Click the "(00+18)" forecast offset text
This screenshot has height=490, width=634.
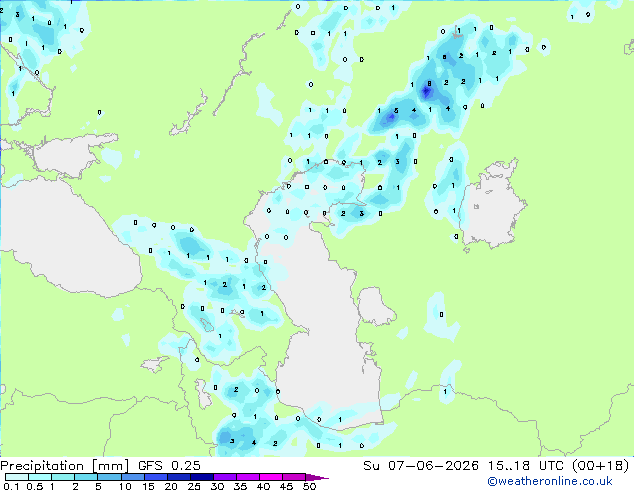[600, 466]
